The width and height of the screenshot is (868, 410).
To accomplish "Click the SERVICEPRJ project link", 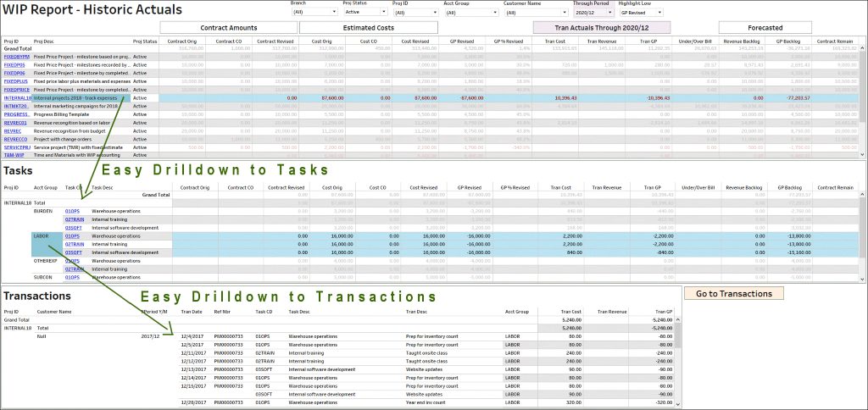I will pyautogui.click(x=16, y=147).
